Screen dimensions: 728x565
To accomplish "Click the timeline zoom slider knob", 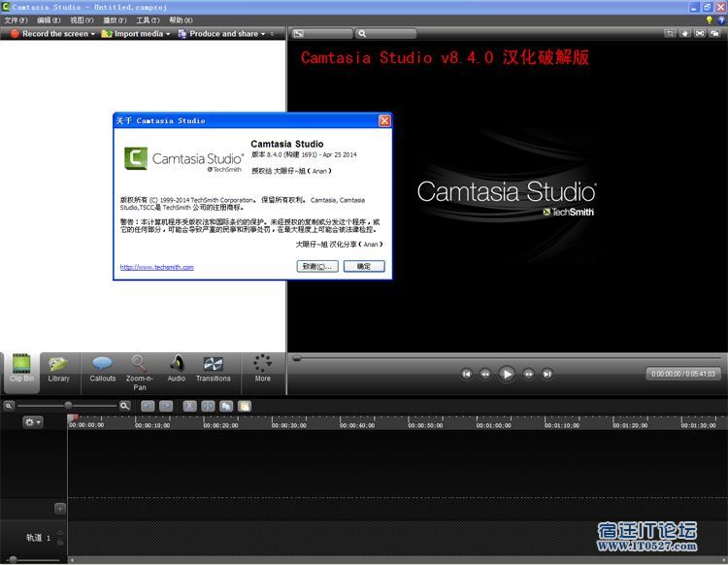I will (x=68, y=406).
